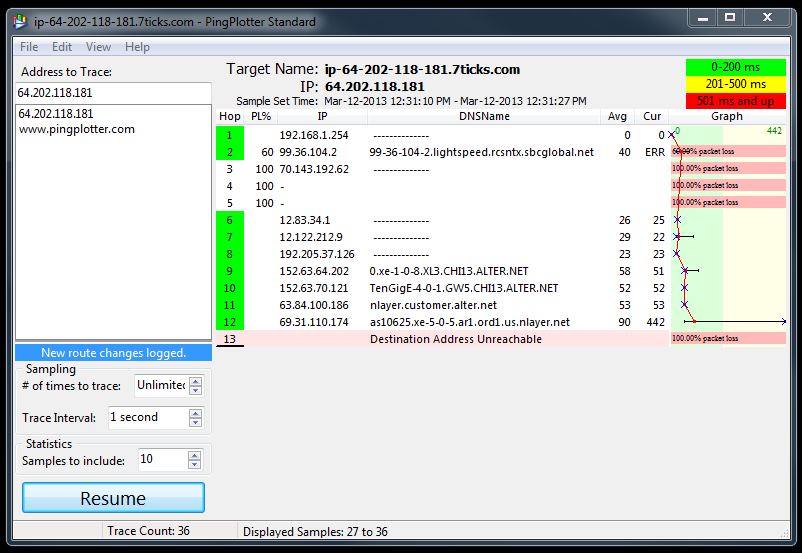Click the yellow 201-500 ms legend swatch

[x=736, y=84]
